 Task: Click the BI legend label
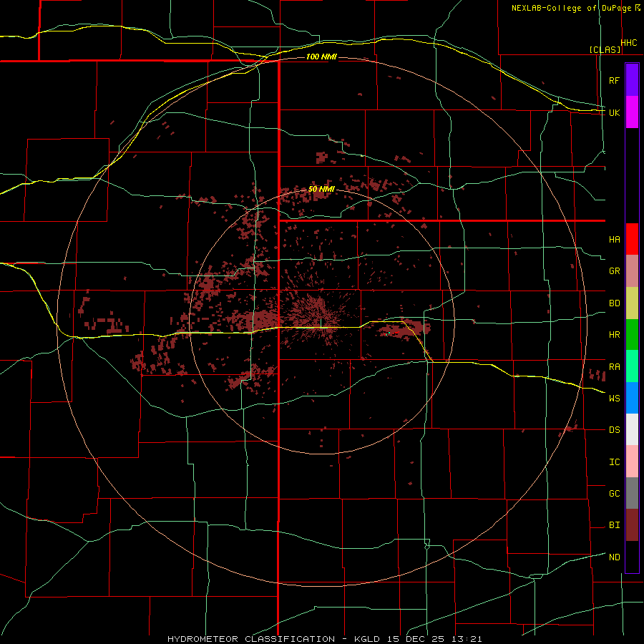click(x=614, y=525)
